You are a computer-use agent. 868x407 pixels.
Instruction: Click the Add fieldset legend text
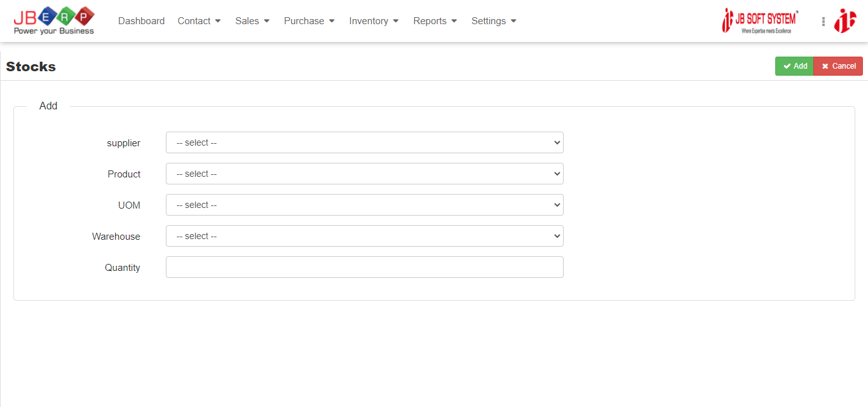point(48,106)
